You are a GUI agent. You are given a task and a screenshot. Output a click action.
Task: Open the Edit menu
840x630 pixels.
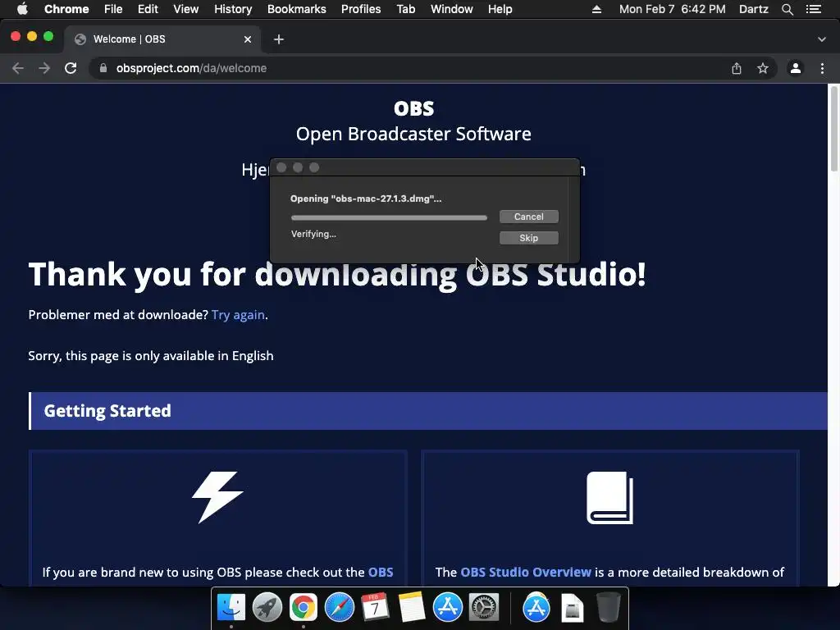pyautogui.click(x=148, y=9)
